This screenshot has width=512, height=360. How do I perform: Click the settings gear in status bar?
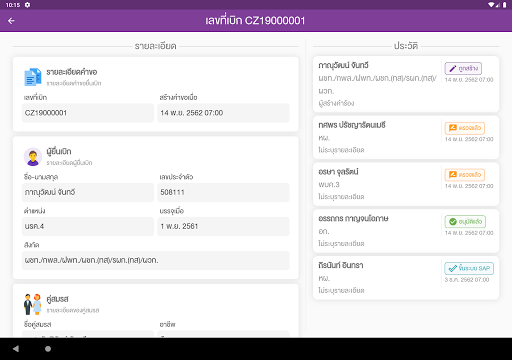tap(27, 5)
